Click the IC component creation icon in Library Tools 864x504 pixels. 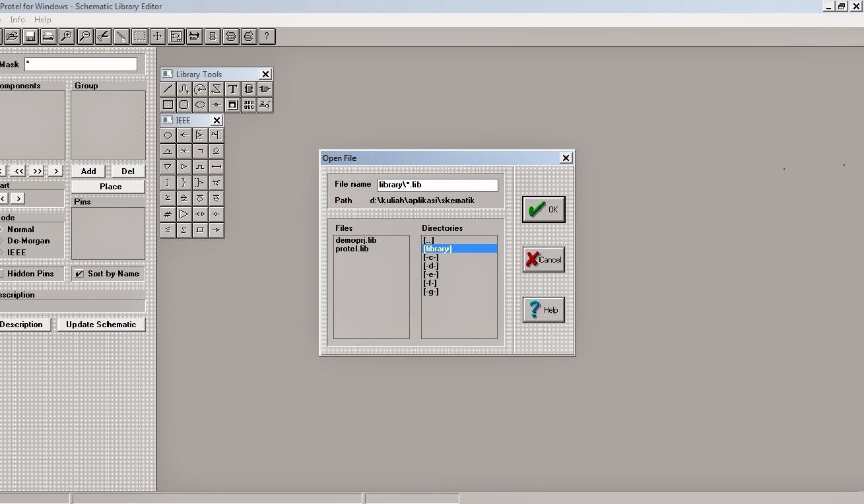[249, 88]
